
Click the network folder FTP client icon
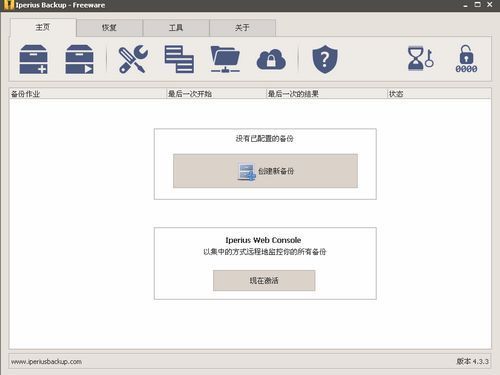coord(225,59)
